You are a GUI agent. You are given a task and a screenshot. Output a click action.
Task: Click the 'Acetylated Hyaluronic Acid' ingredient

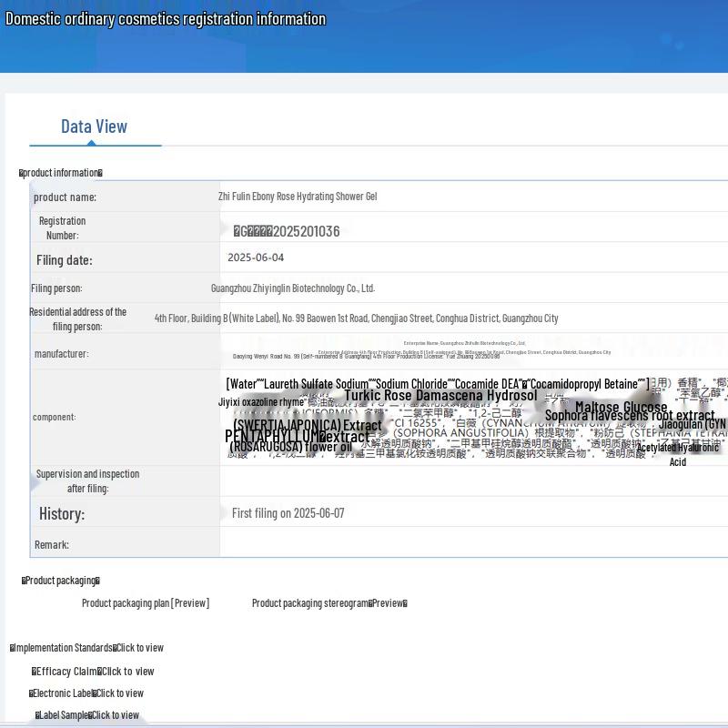click(678, 454)
